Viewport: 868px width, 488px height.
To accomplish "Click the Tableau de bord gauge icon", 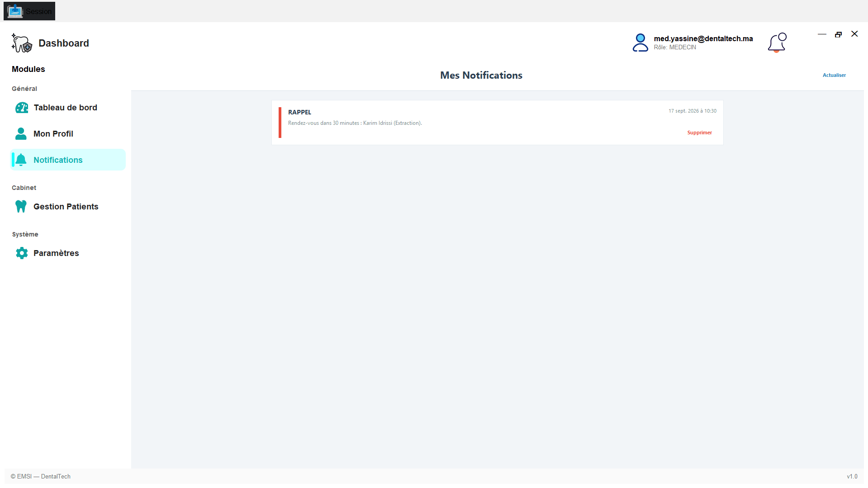I will point(22,108).
